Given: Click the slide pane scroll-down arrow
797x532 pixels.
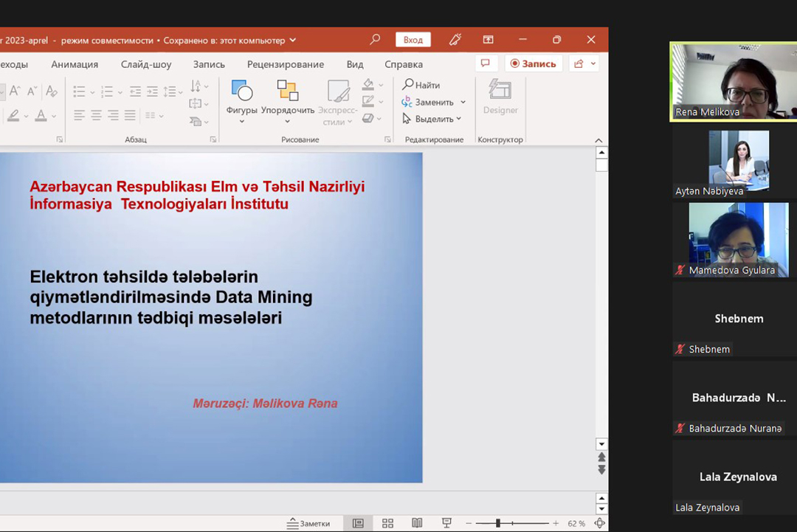Looking at the screenshot, I should [x=601, y=443].
